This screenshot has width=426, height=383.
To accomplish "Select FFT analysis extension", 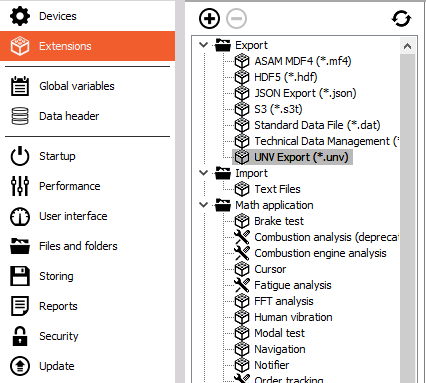I will click(284, 301).
